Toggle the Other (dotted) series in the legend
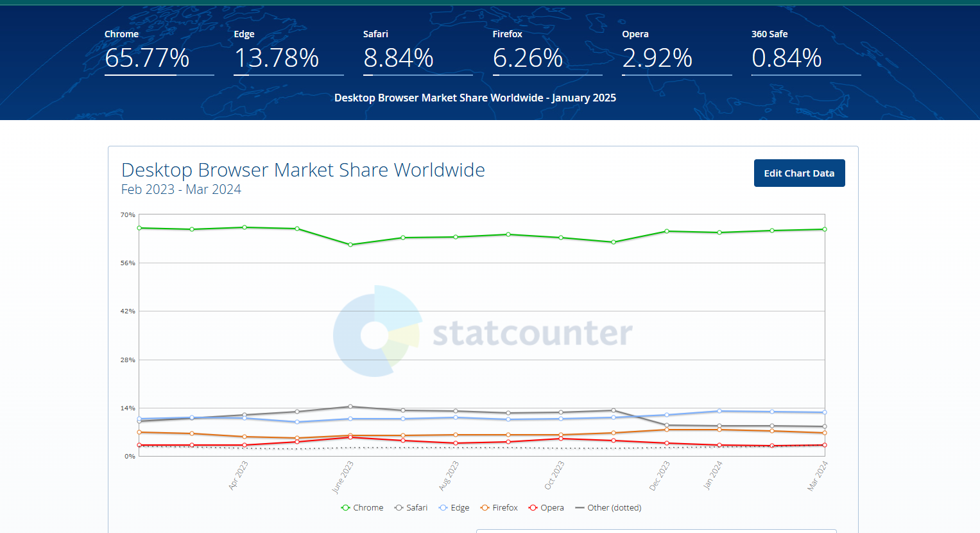 tap(607, 507)
